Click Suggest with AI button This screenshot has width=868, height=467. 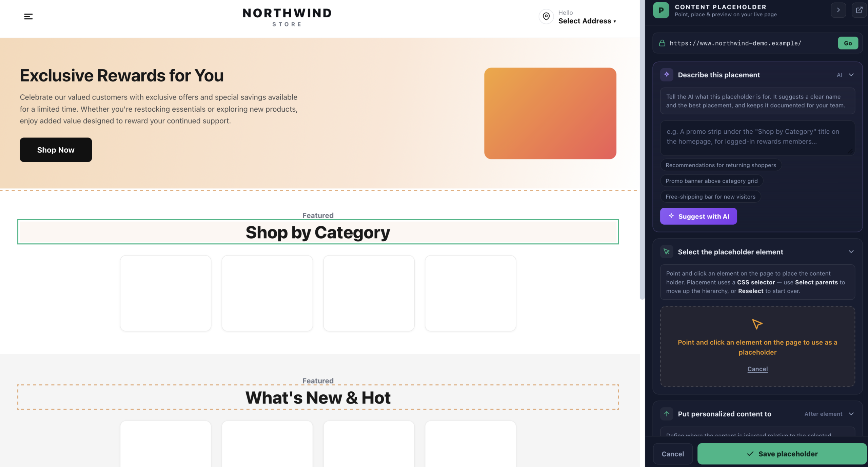pyautogui.click(x=698, y=216)
